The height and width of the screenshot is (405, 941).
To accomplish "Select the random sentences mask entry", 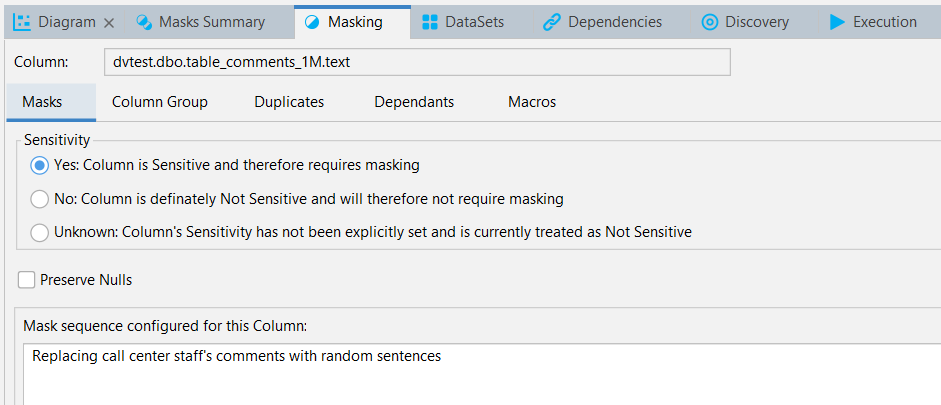I will [x=236, y=356].
